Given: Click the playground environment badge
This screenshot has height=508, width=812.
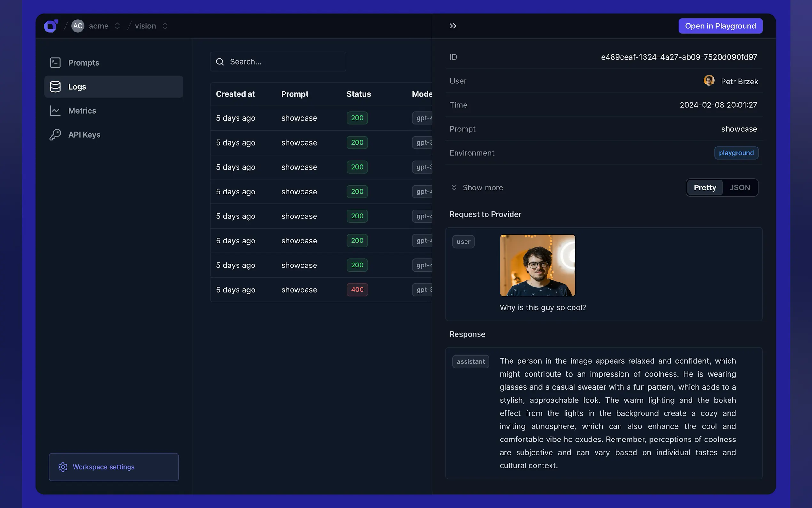Looking at the screenshot, I should pos(736,153).
